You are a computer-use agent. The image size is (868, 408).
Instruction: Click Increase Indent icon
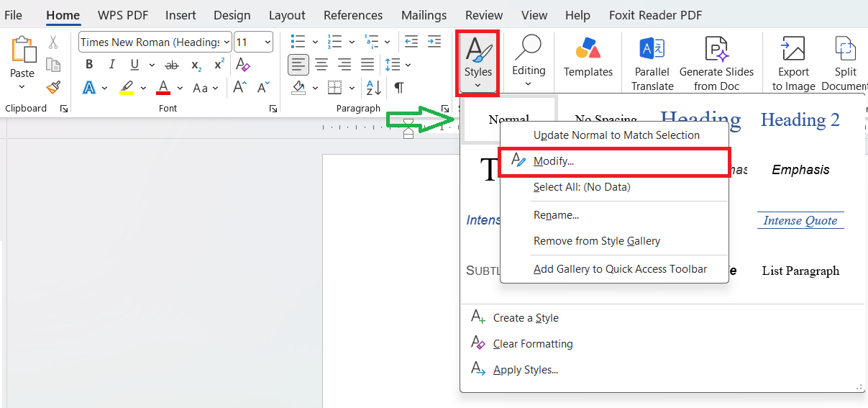pyautogui.click(x=434, y=42)
